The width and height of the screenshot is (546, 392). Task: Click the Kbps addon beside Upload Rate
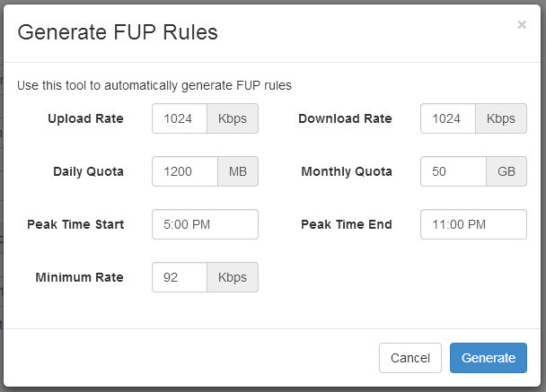(x=233, y=118)
